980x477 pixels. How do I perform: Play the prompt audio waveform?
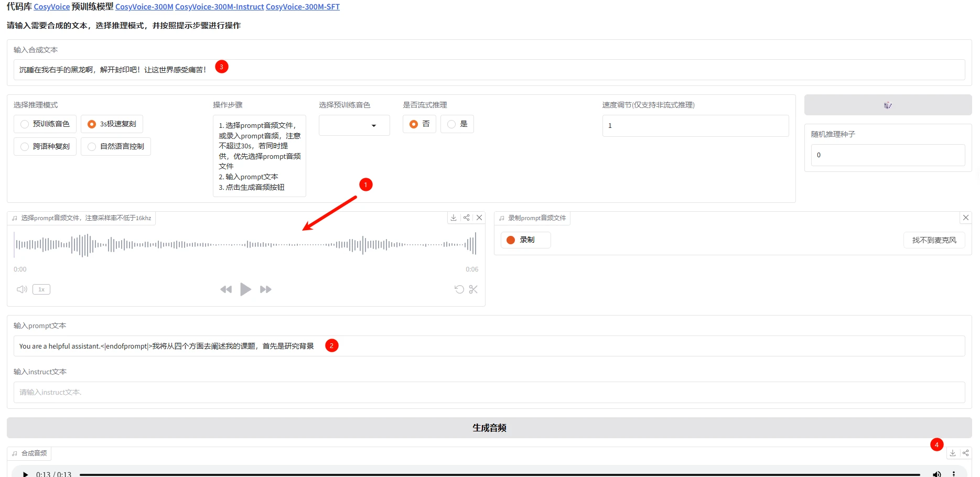coord(245,289)
